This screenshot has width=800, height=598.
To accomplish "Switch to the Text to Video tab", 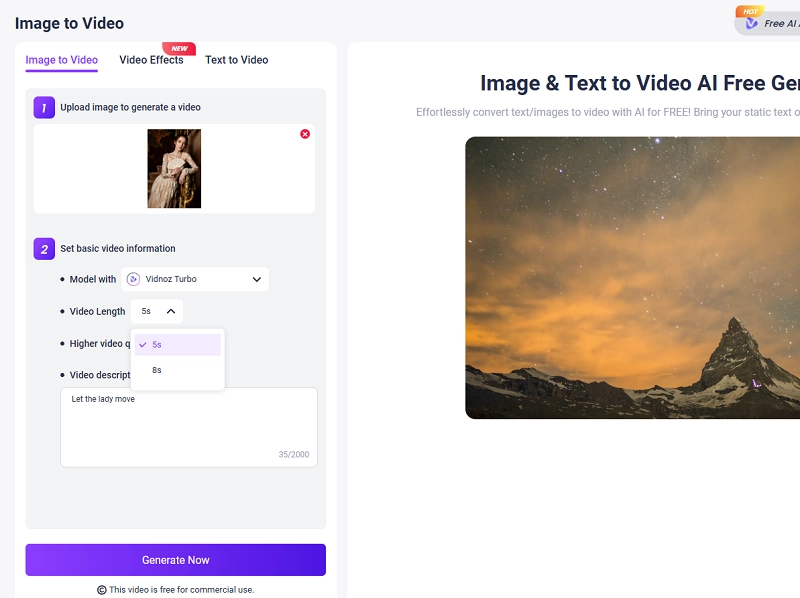I will 236,60.
